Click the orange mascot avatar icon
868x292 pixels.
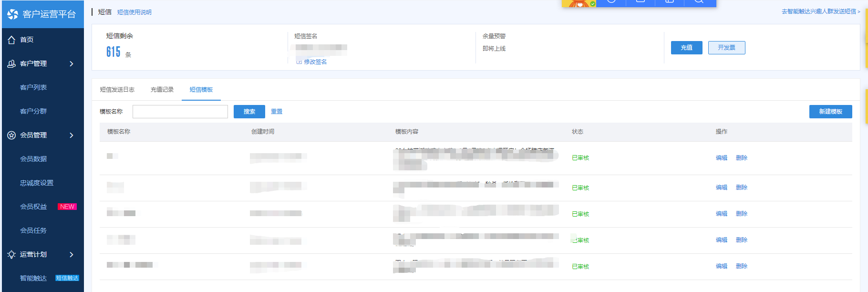pos(579,3)
